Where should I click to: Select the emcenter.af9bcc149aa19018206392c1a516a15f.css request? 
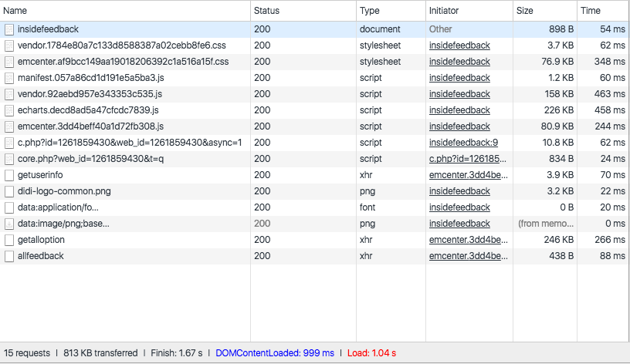coord(123,62)
